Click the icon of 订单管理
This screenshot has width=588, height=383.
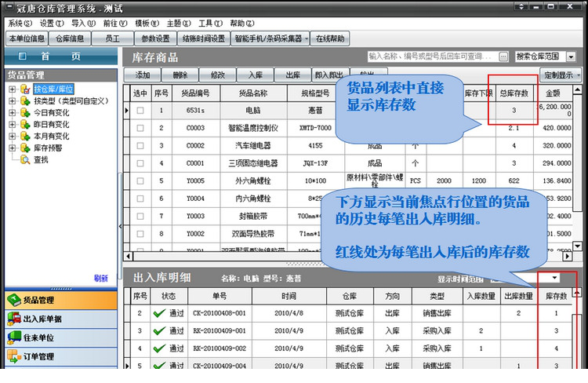click(x=14, y=356)
